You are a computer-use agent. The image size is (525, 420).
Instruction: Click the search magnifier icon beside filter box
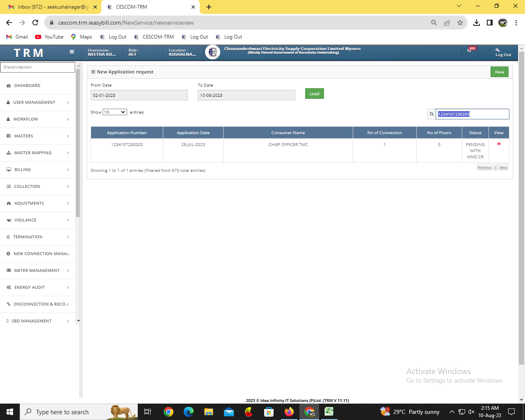pos(431,114)
